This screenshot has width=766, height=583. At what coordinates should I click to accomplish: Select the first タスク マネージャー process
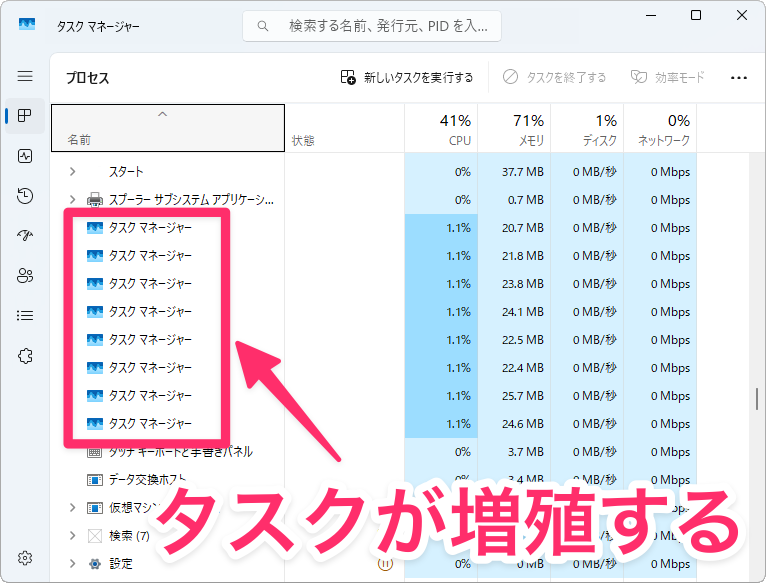point(150,228)
